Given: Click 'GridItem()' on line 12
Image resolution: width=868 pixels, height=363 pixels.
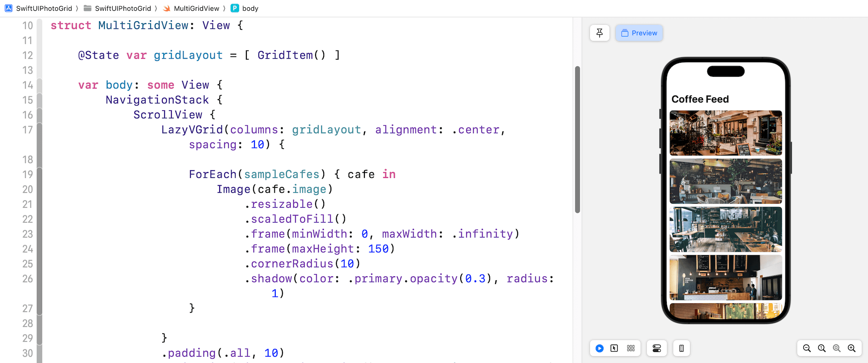Looking at the screenshot, I should pyautogui.click(x=292, y=55).
